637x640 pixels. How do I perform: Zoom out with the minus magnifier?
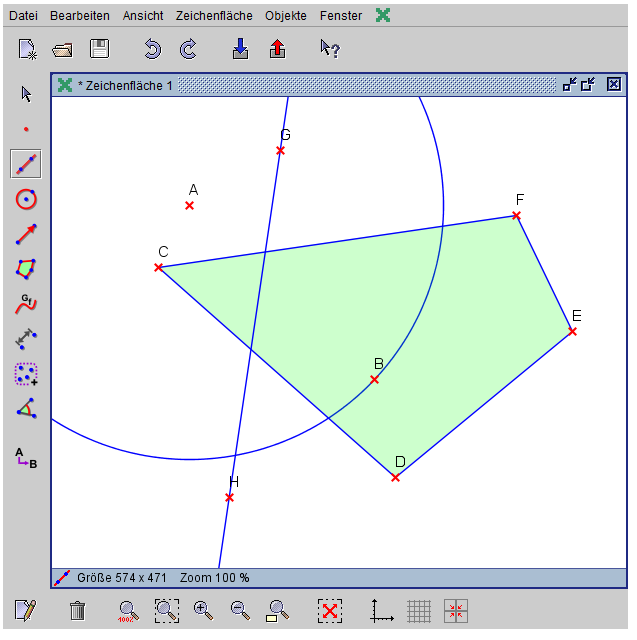coord(240,611)
